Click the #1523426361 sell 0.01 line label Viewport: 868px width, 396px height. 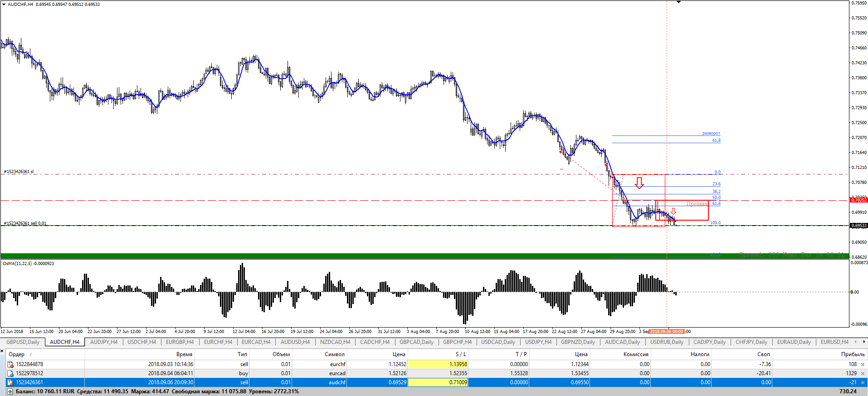[25, 223]
